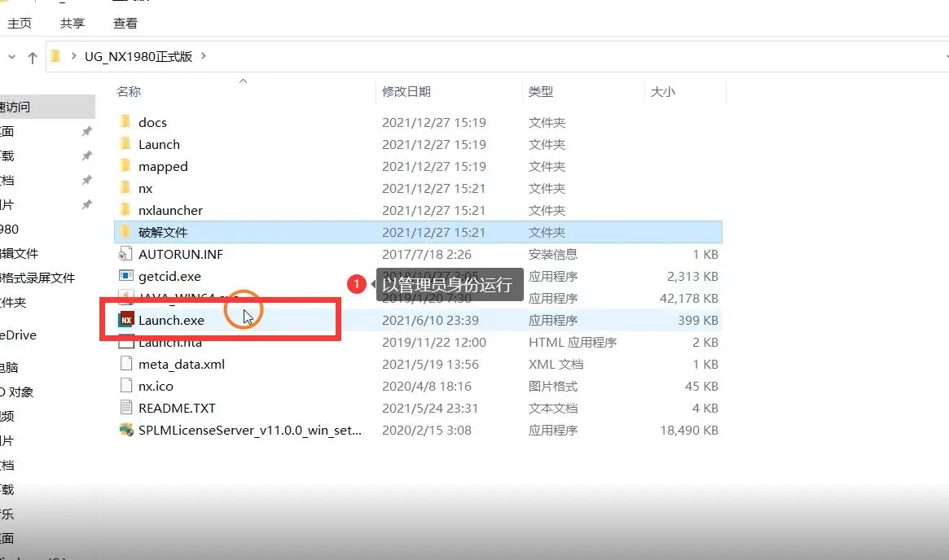Select the 破解文件 folder icon
949x560 pixels.
tap(125, 232)
